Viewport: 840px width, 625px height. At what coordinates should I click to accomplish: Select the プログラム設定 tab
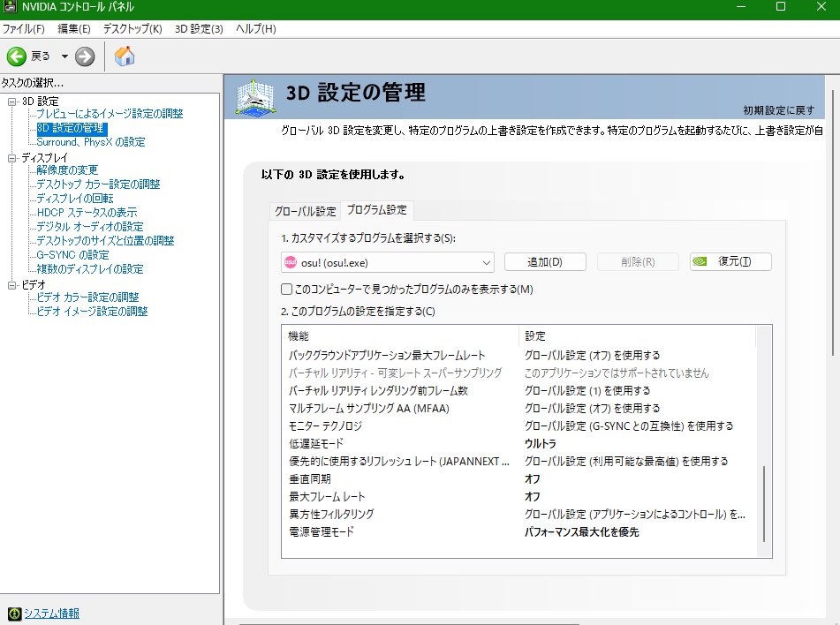tap(377, 210)
